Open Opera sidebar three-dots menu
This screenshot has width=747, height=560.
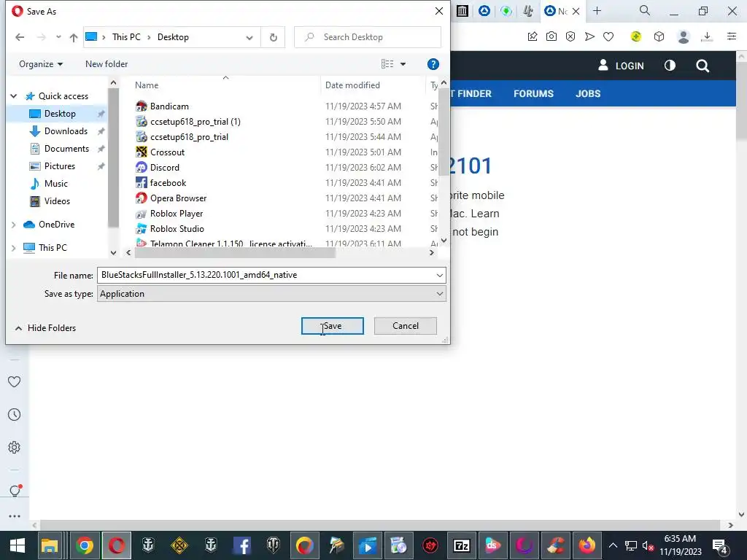click(15, 516)
